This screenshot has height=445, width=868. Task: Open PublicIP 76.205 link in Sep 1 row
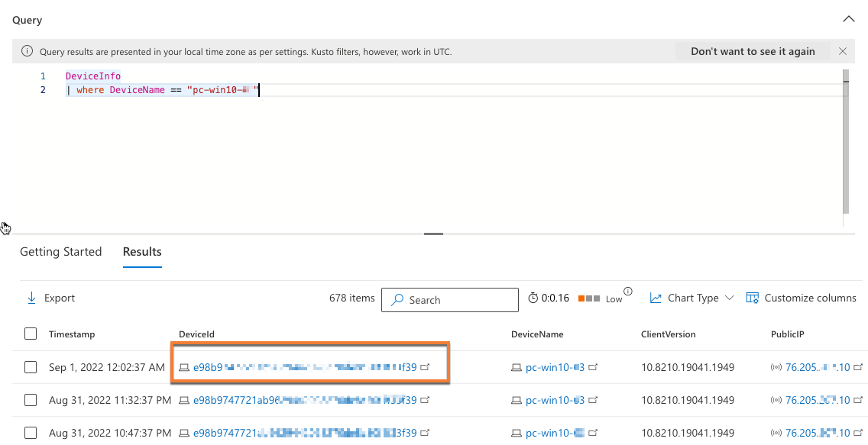817,367
